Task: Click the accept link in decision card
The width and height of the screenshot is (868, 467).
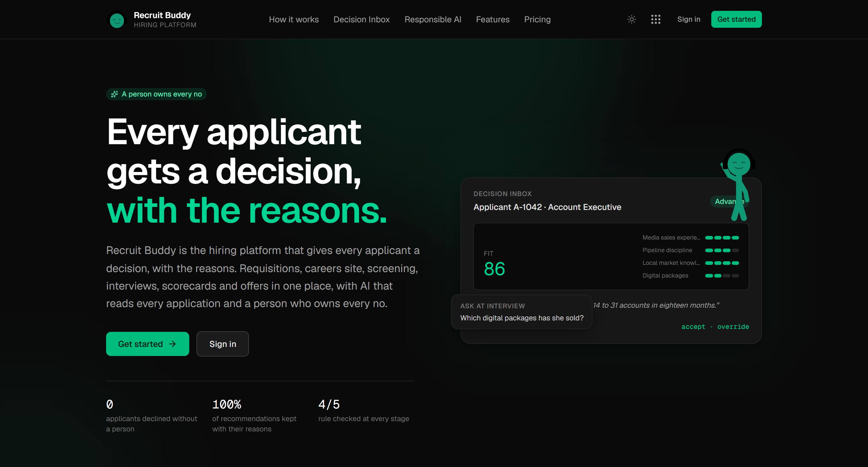Action: tap(693, 326)
